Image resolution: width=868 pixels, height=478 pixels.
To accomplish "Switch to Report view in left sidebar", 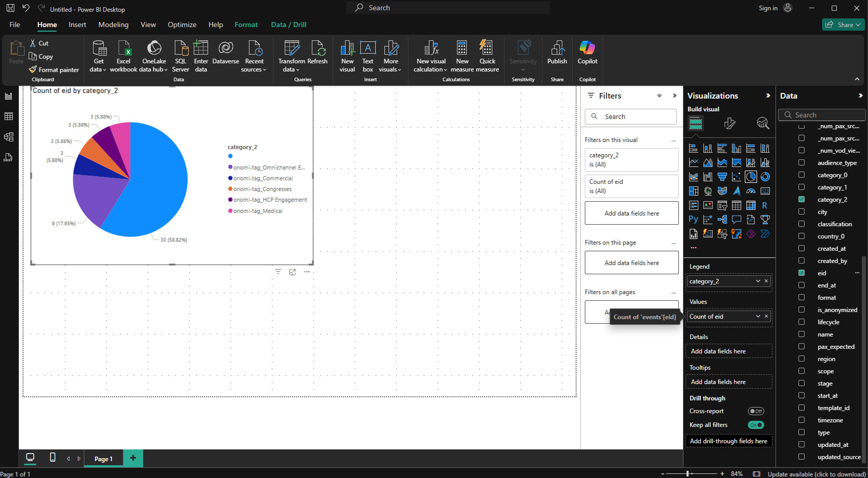I will [x=9, y=96].
